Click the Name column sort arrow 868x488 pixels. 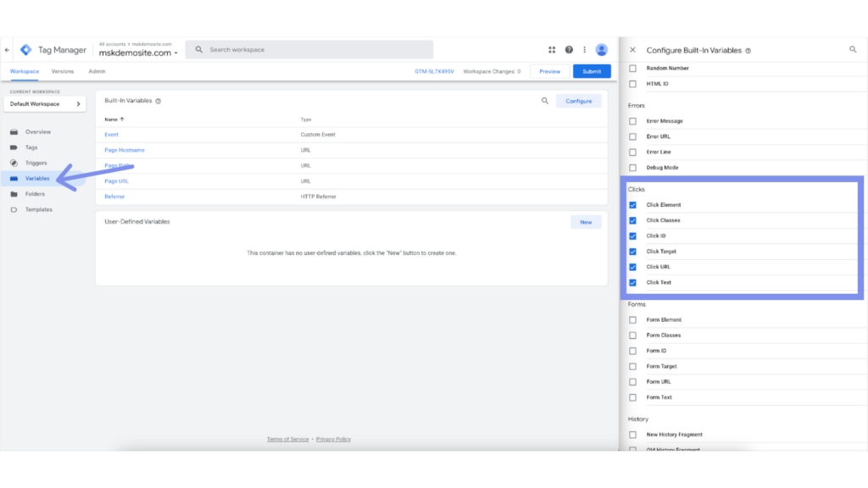[122, 119]
